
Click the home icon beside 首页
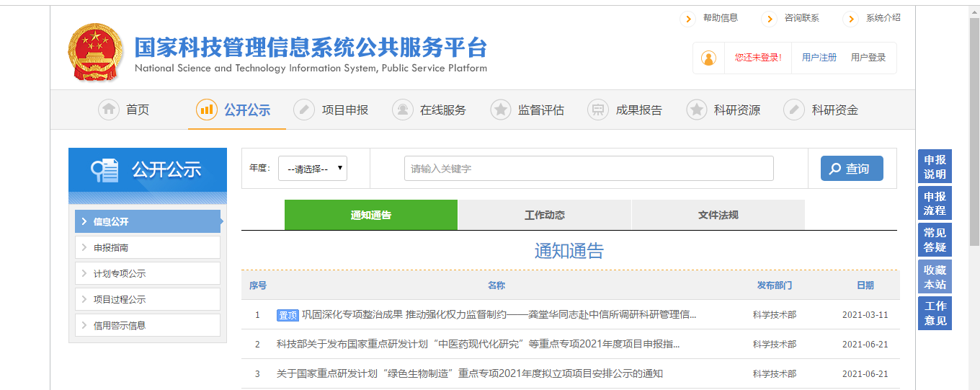click(109, 110)
